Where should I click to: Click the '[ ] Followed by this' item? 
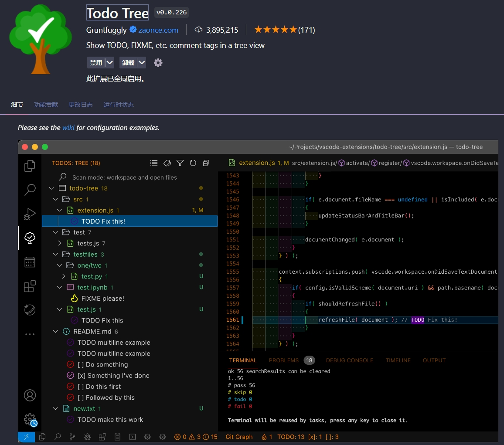point(106,397)
